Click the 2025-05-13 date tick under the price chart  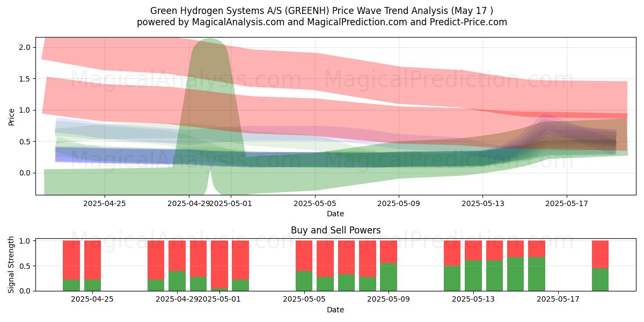482,203
